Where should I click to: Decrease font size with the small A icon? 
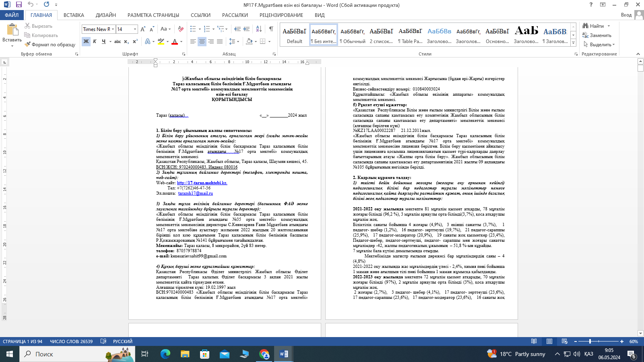(152, 29)
